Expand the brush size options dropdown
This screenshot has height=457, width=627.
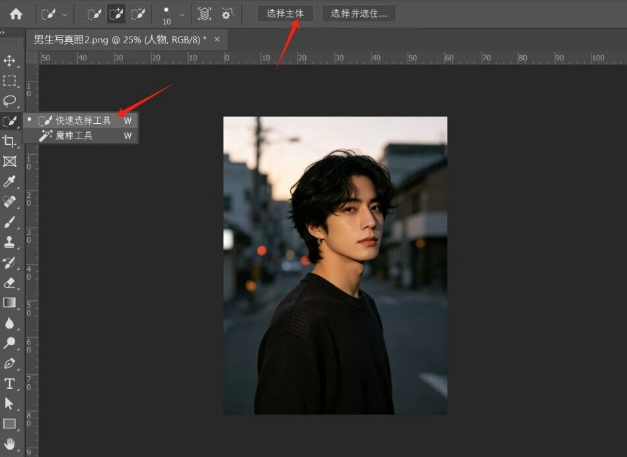pyautogui.click(x=182, y=15)
